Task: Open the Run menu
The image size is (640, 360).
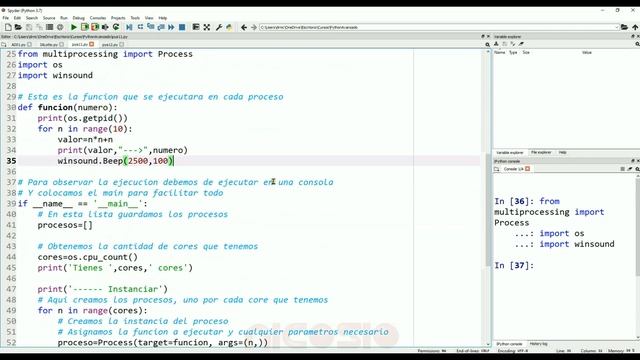Action: [64, 18]
